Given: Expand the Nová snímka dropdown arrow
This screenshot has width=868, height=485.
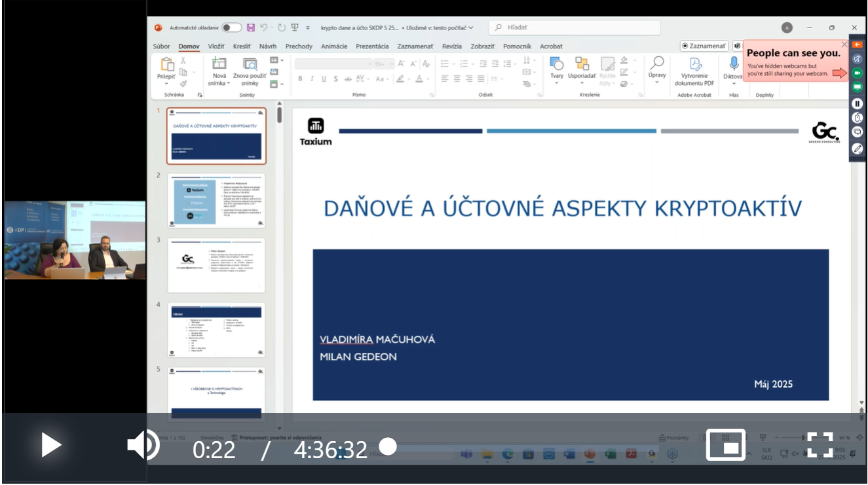Looking at the screenshot, I should tap(229, 83).
